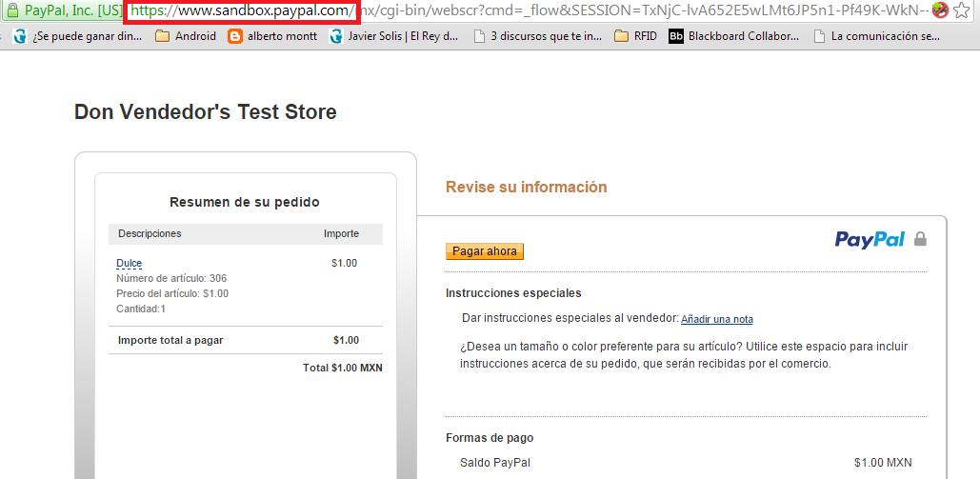Screen dimensions: 980x479
Task: Open the RFID bookmarks folder
Action: point(635,36)
